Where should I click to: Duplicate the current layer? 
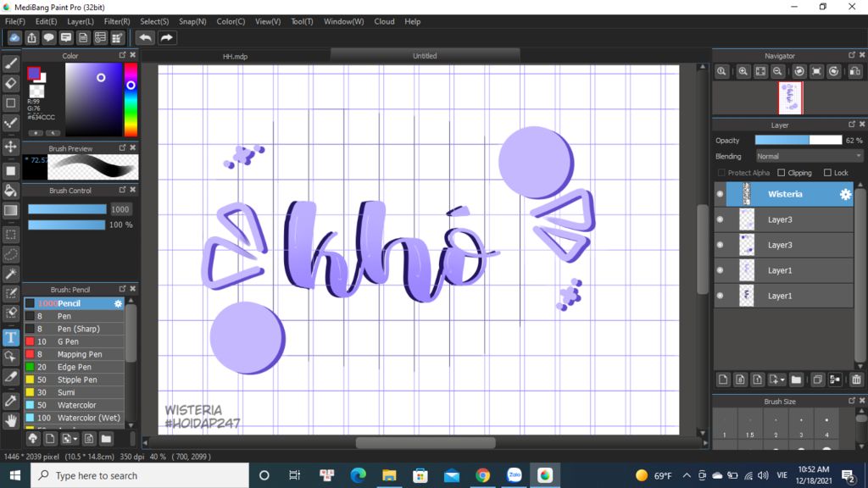818,380
